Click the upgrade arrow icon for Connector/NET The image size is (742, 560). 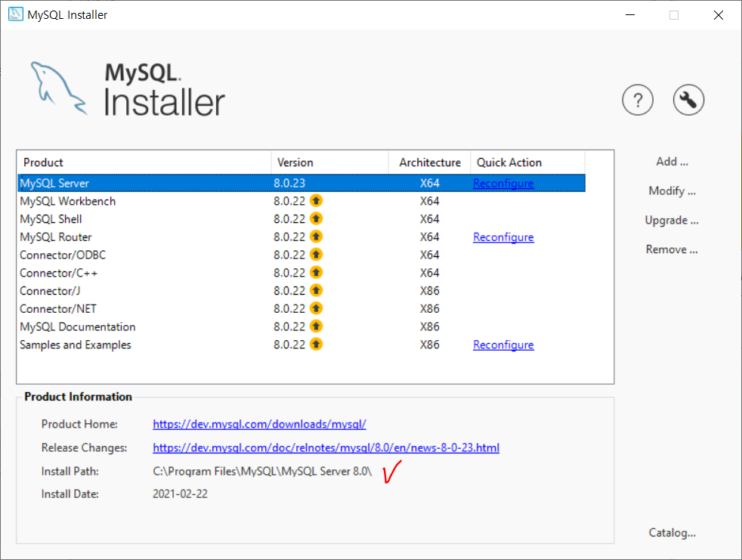point(316,308)
